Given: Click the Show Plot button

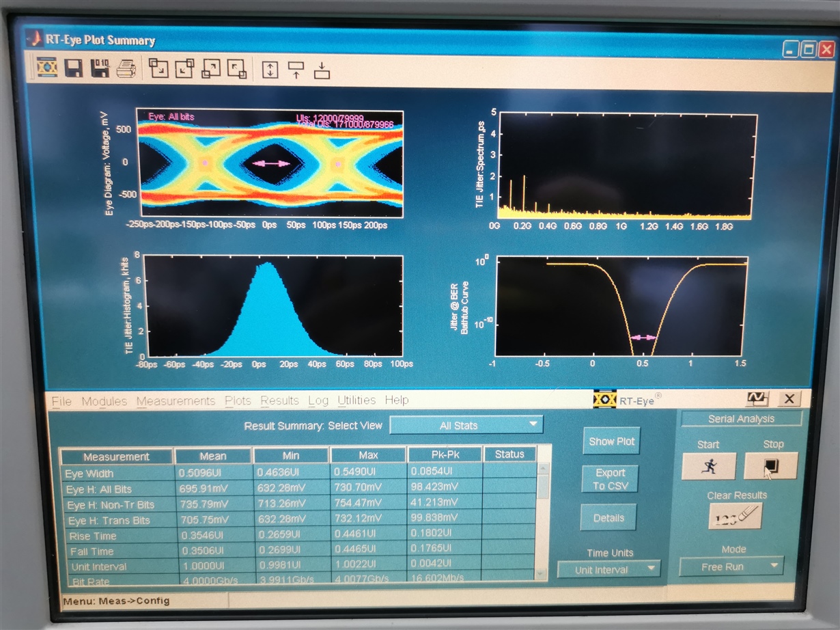Looking at the screenshot, I should click(x=611, y=441).
